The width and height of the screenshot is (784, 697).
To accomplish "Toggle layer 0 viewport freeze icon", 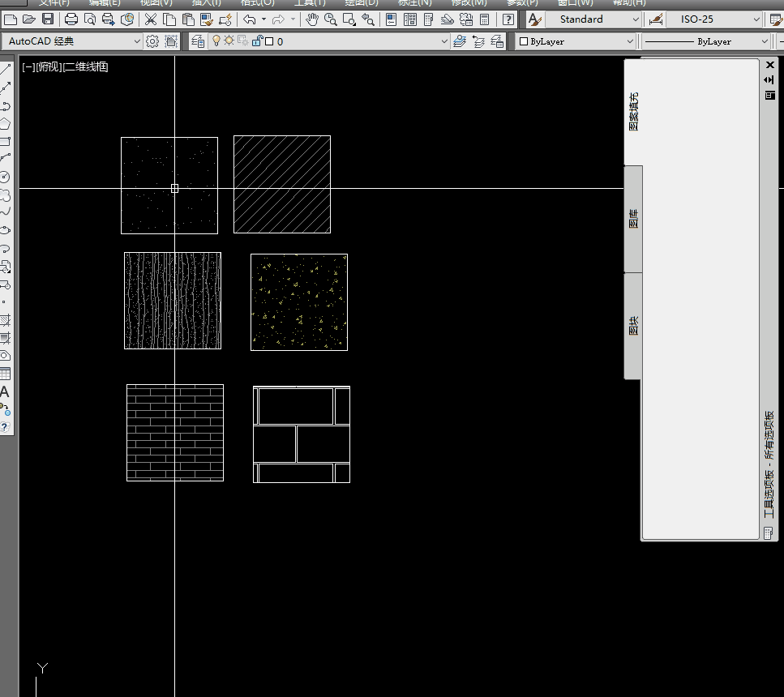I will coord(243,41).
